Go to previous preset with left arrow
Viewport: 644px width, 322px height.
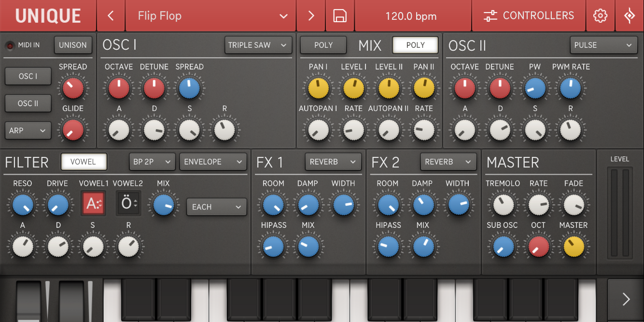tap(111, 16)
